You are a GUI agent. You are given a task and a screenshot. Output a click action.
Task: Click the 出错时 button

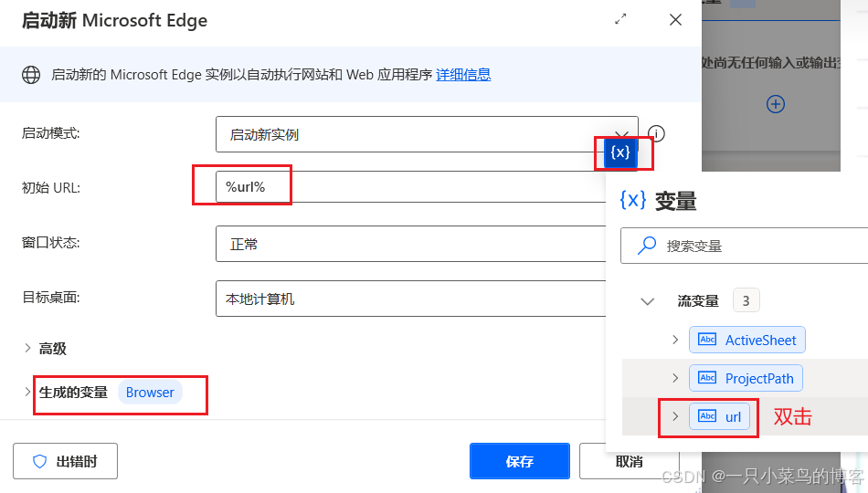tap(65, 461)
